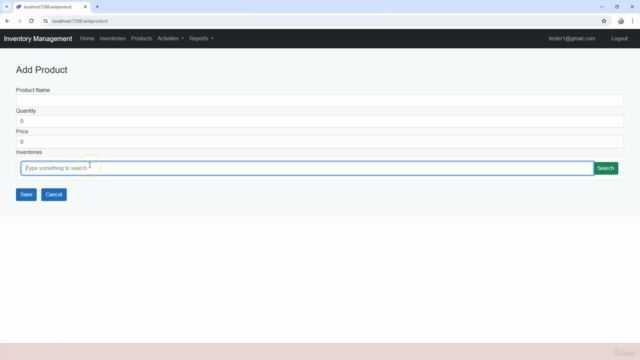Click the green Search button

[606, 168]
